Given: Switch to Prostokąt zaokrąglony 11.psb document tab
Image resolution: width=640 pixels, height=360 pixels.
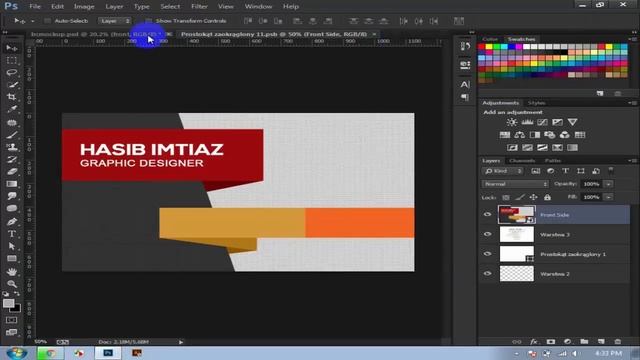Looking at the screenshot, I should pyautogui.click(x=273, y=34).
